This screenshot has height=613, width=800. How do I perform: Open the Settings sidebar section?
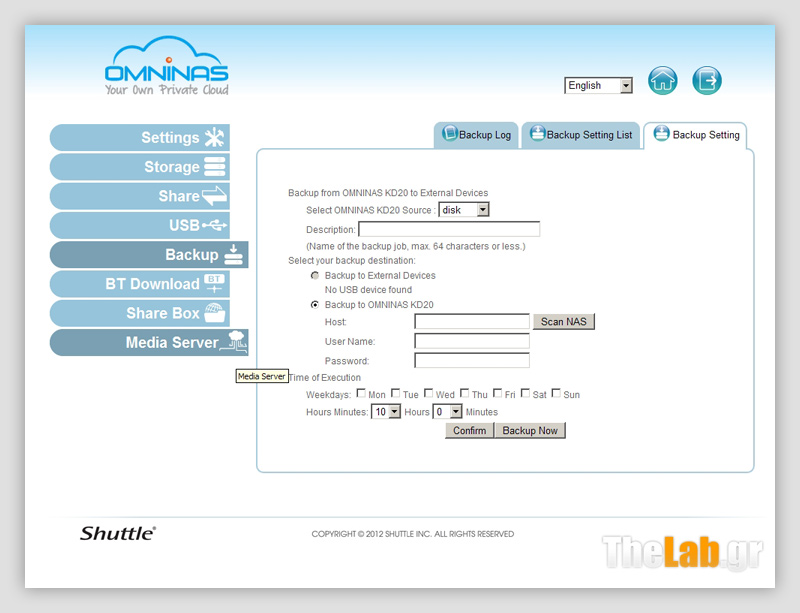tap(140, 138)
